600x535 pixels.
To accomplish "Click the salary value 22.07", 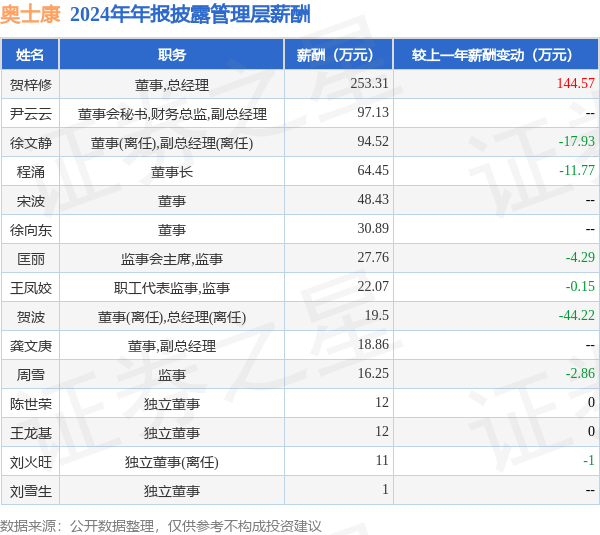I will pos(373,286).
